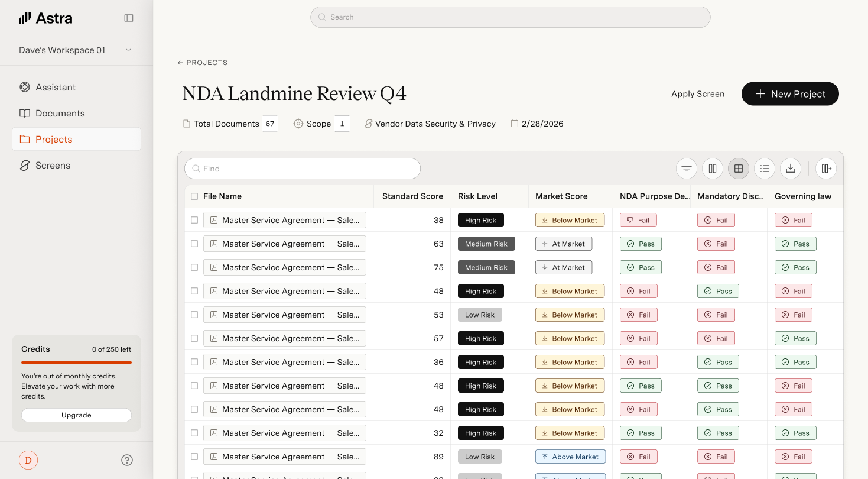Click the Astra logo

(45, 18)
